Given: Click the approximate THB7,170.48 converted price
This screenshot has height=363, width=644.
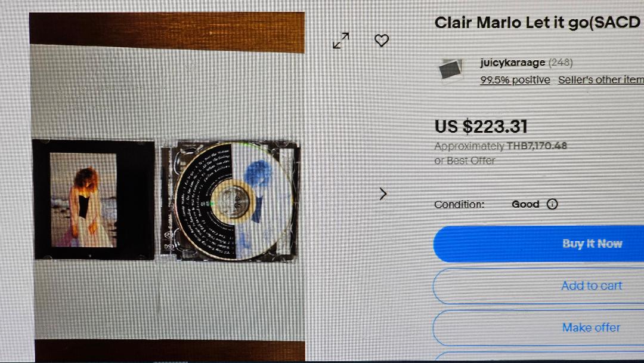Looking at the screenshot, I should (x=501, y=146).
